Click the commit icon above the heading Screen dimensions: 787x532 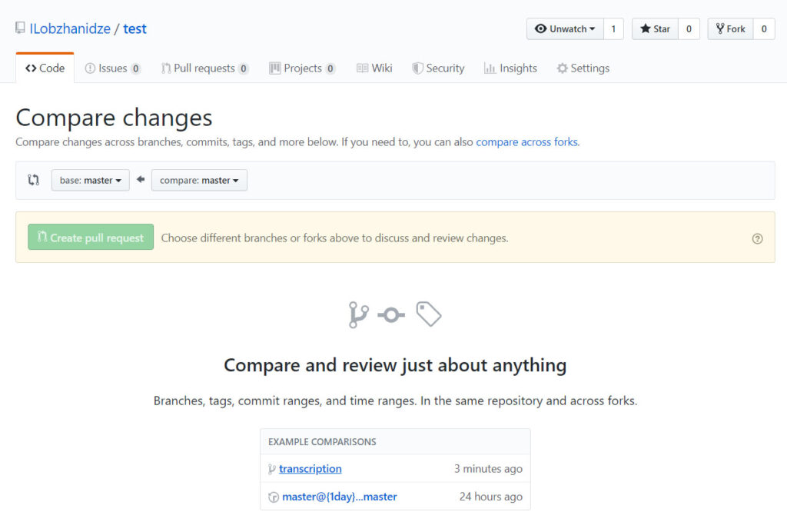391,314
